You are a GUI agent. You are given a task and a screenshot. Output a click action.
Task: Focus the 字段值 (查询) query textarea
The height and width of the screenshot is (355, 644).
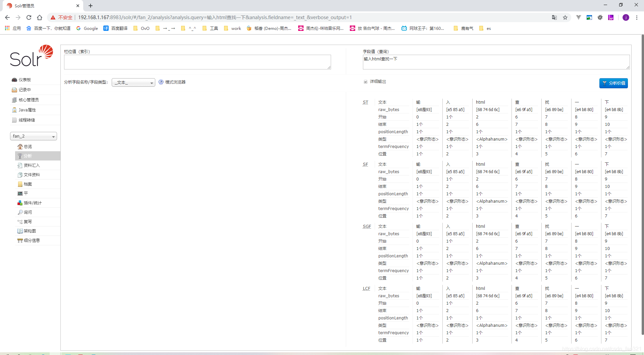(x=496, y=62)
